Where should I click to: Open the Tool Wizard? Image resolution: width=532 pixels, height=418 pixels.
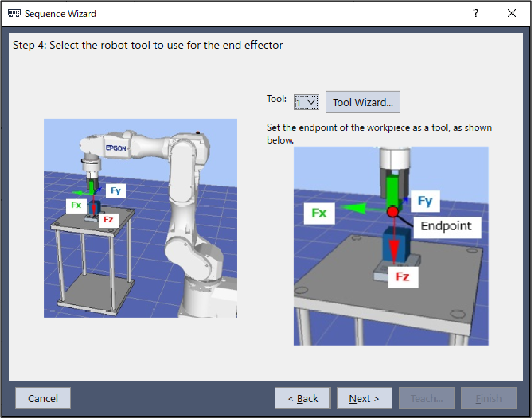(362, 102)
